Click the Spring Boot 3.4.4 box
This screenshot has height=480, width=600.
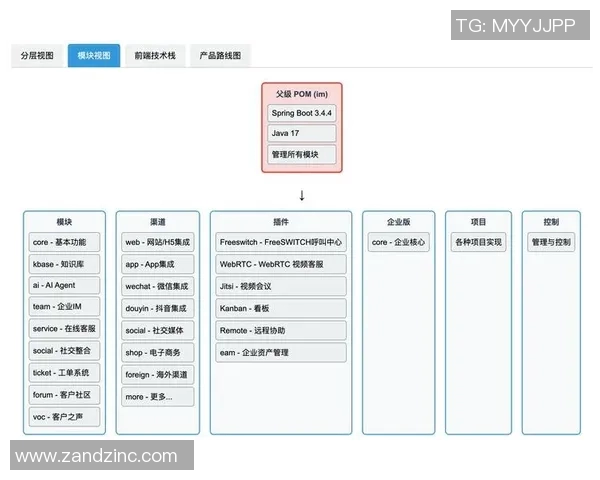point(302,113)
